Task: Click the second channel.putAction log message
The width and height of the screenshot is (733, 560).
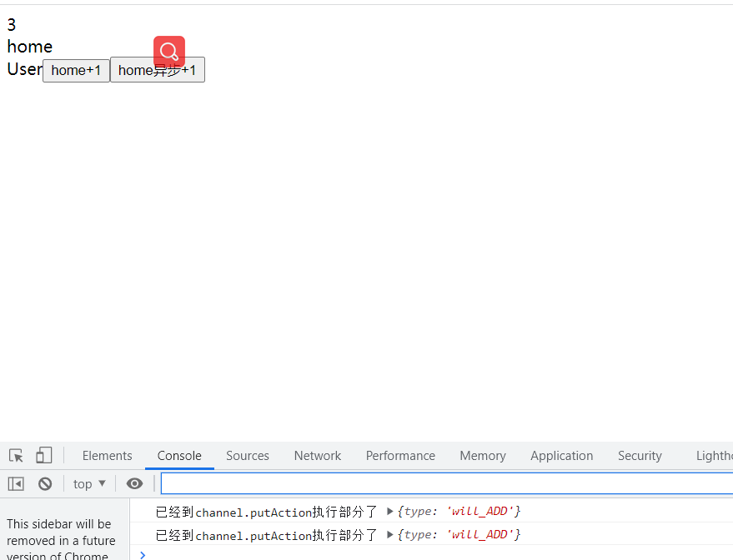Action: pyautogui.click(x=266, y=535)
